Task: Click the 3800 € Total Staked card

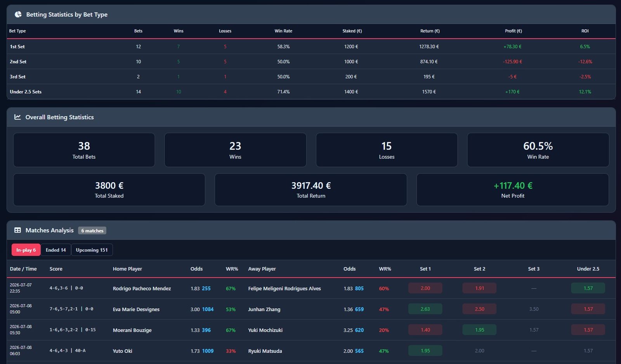Action: pos(109,190)
